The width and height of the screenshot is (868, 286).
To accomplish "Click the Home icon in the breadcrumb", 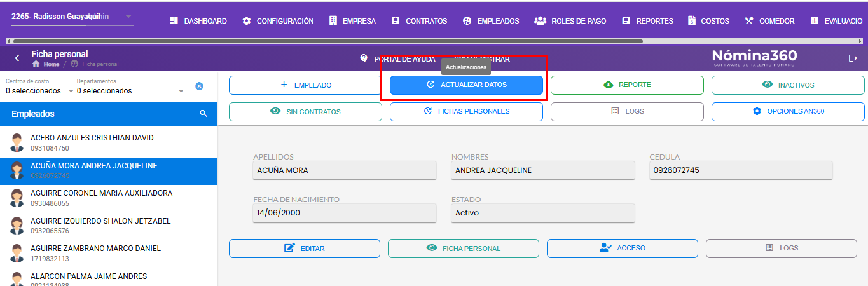I will pos(36,64).
